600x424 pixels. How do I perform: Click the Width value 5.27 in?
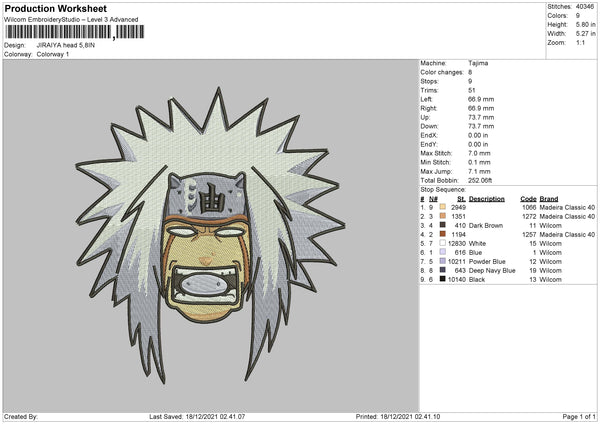point(585,34)
